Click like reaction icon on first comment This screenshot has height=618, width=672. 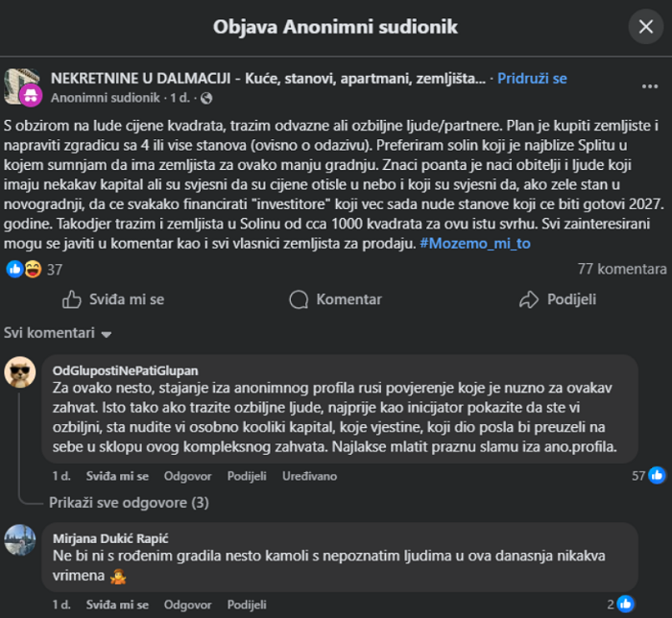[x=657, y=475]
